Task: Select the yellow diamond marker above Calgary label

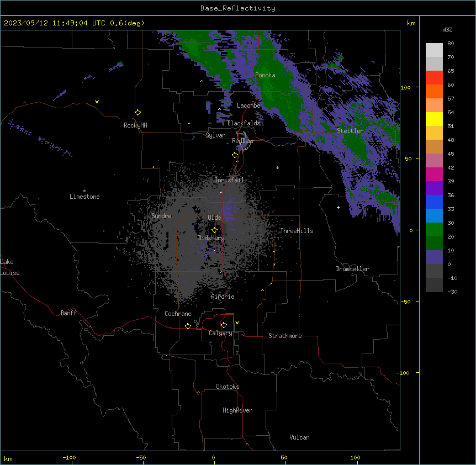Action: (x=224, y=325)
